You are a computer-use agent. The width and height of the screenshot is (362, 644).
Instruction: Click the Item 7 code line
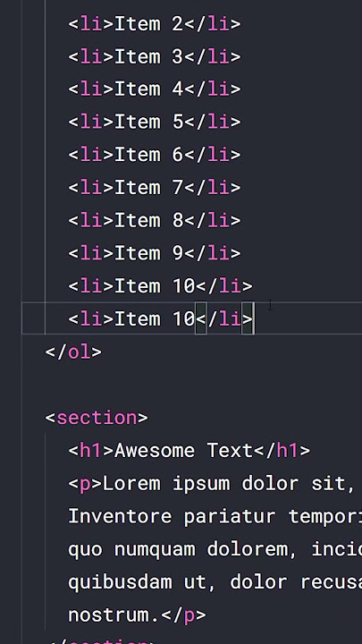click(x=155, y=188)
